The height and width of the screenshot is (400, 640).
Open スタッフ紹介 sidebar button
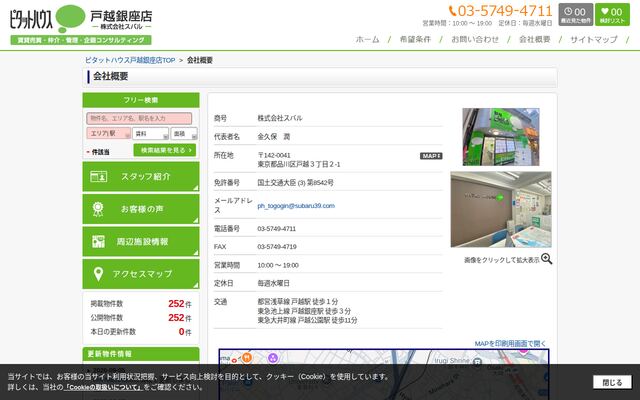point(141,177)
